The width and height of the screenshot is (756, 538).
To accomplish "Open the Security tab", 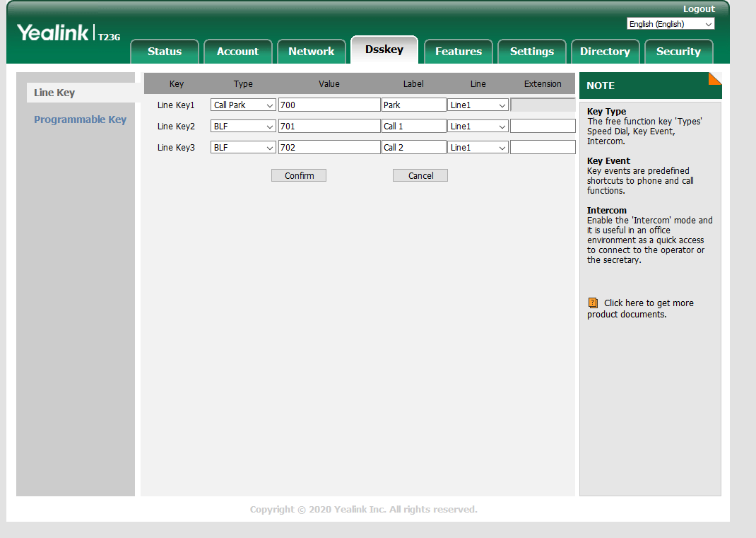I will (678, 52).
